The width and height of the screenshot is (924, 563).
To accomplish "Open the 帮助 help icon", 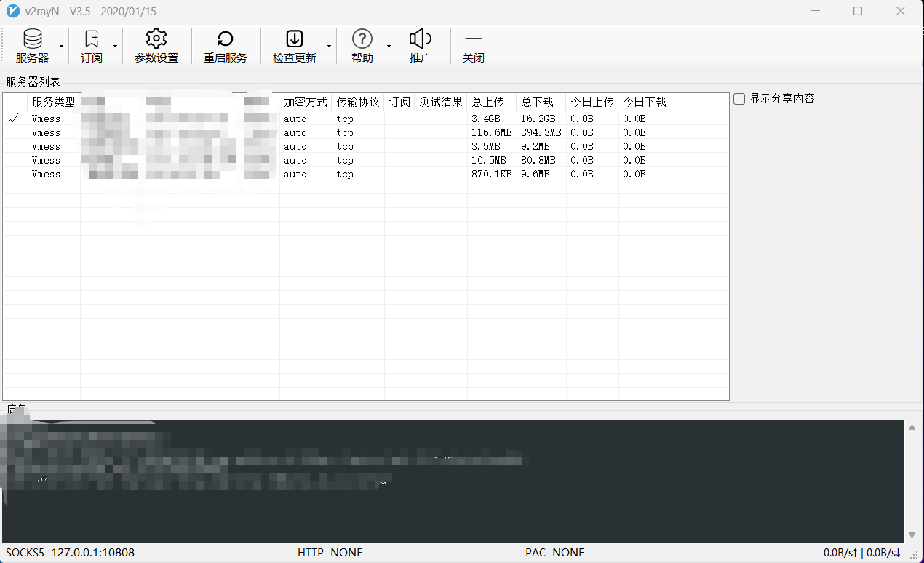I will [x=362, y=45].
